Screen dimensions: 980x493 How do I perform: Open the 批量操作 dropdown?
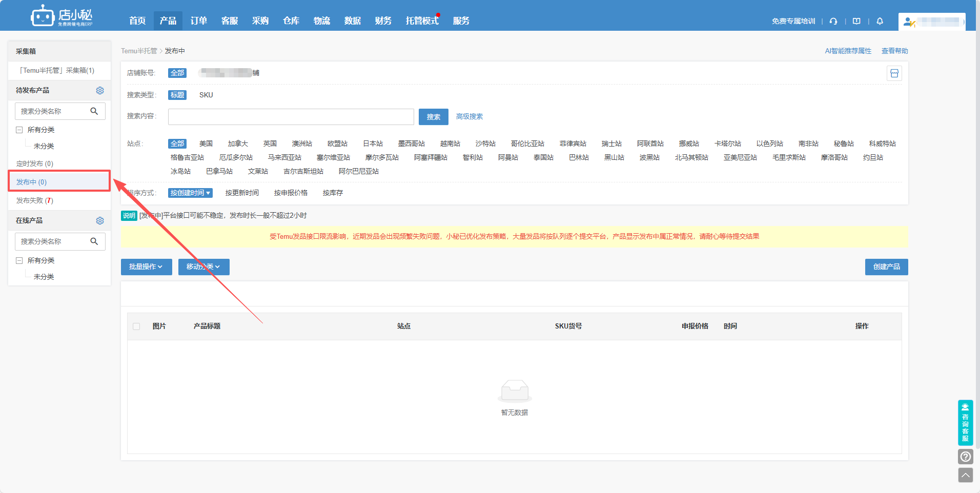146,267
